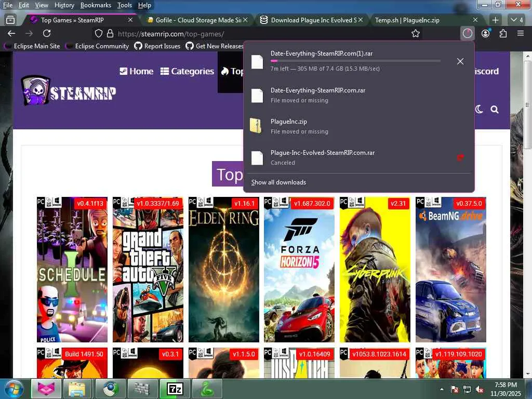Open the Windows Start button
Viewport: 532px width, 399px height.
coord(13,389)
